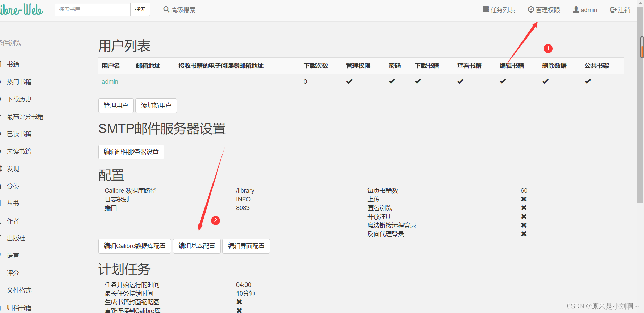The height and width of the screenshot is (313, 644).
Task: Click checkmark under 查看书籍 column
Action: (460, 81)
